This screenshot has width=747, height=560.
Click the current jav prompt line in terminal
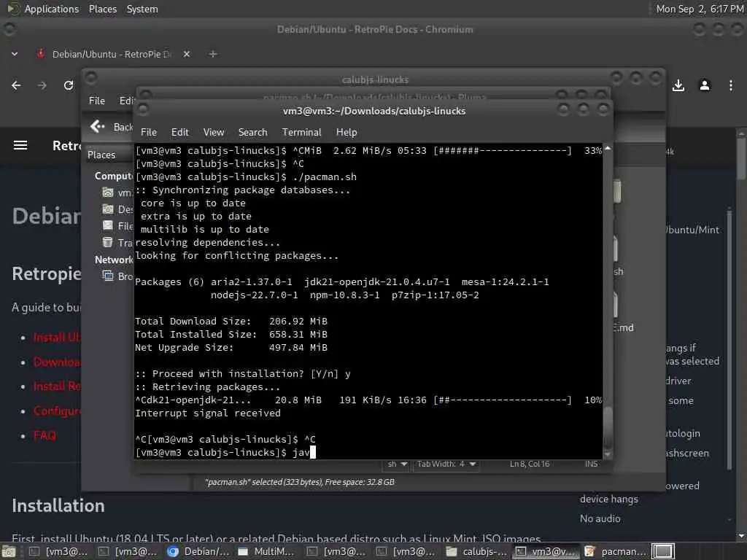[x=225, y=452]
